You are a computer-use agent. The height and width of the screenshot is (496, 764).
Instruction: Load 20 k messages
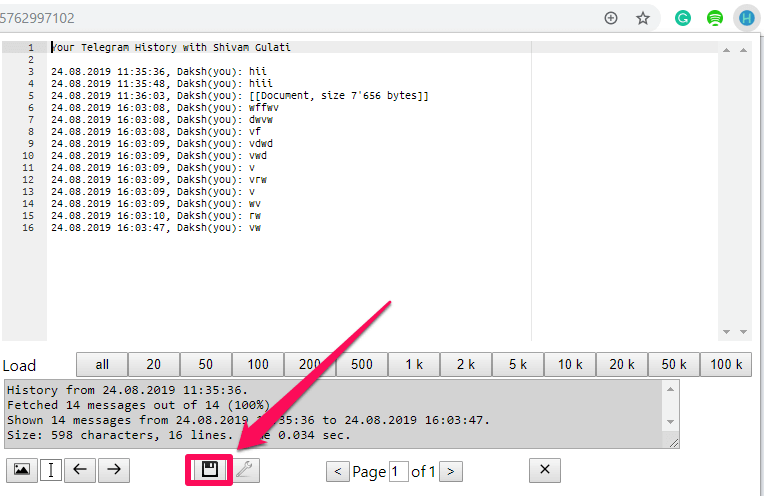tap(622, 364)
